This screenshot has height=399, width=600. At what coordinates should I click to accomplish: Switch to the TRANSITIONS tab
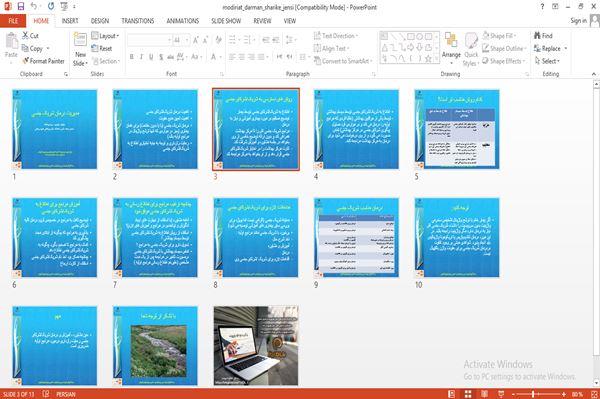[x=138, y=21]
